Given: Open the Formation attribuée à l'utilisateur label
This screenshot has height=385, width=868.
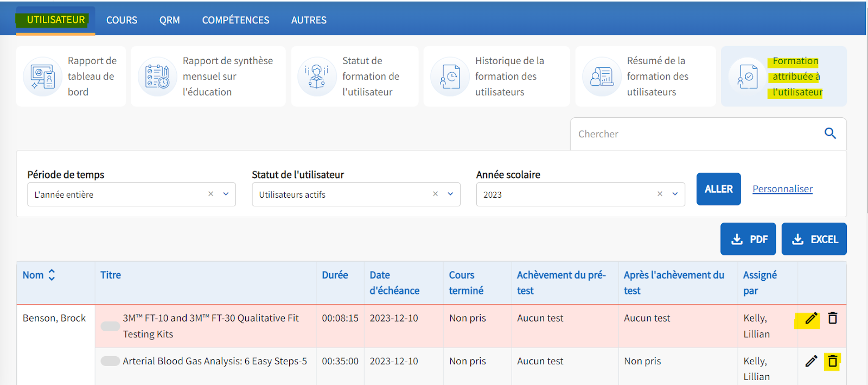Looking at the screenshot, I should [797, 77].
